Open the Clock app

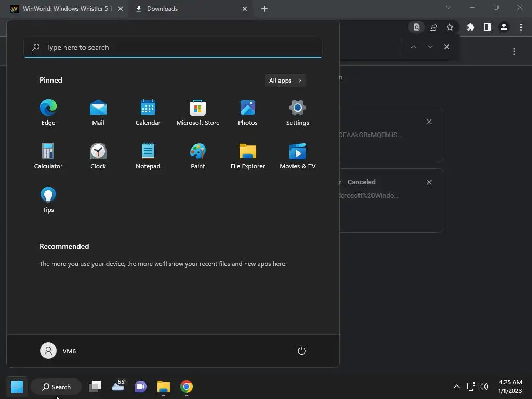pyautogui.click(x=98, y=156)
